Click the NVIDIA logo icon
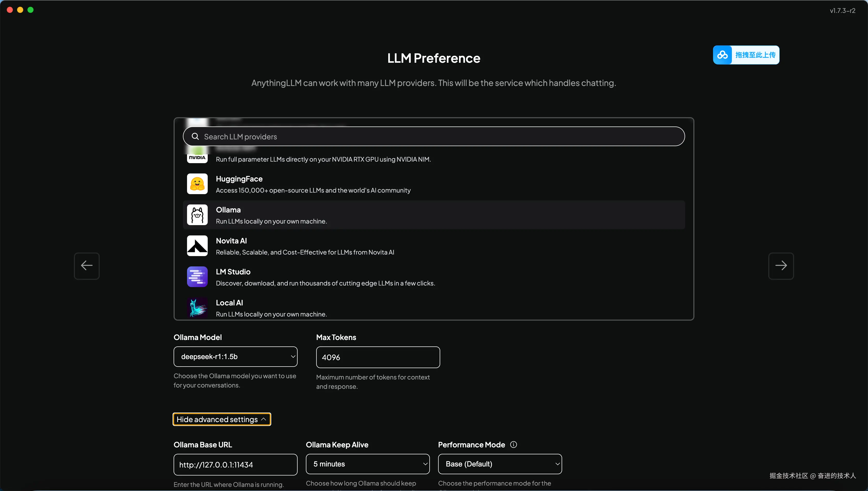This screenshot has width=868, height=491. click(x=197, y=157)
